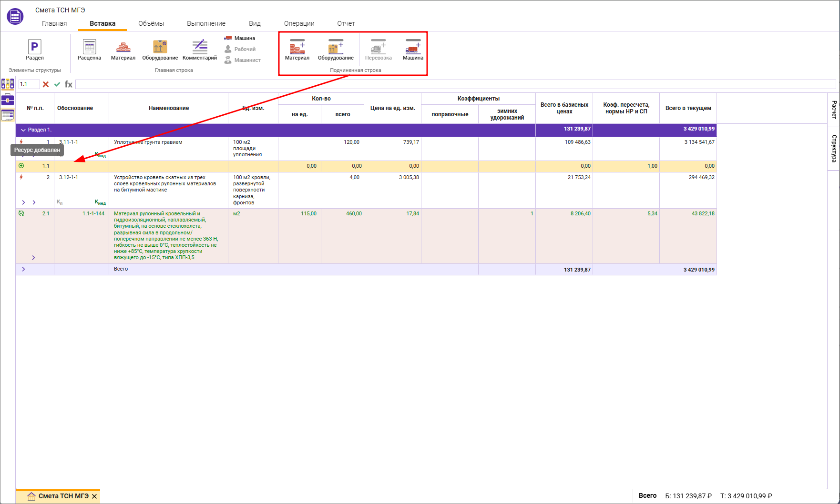Switch to the Объёмы ribbon tab
This screenshot has height=504, width=840.
pyautogui.click(x=151, y=23)
